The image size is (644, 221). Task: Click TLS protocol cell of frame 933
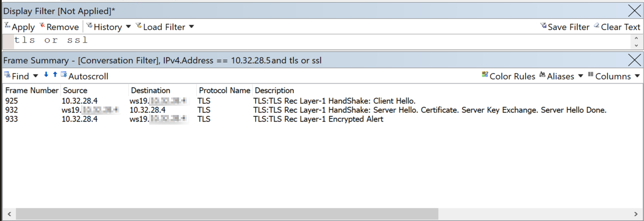[x=204, y=119]
